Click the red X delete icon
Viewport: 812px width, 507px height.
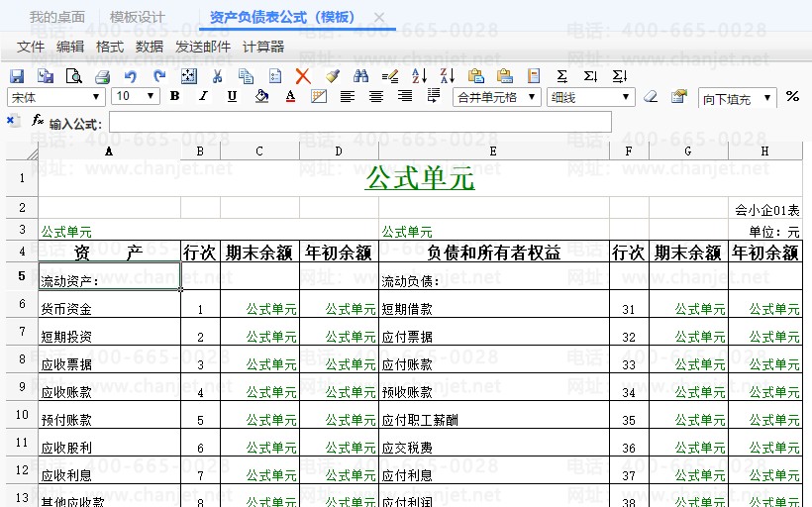tap(303, 76)
